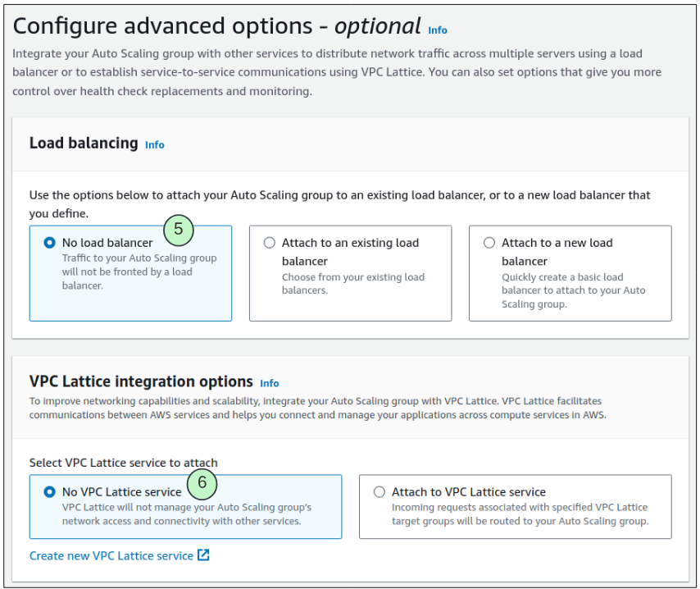The width and height of the screenshot is (700, 589).
Task: Open Info link beside Configure advanced options title
Action: click(438, 30)
